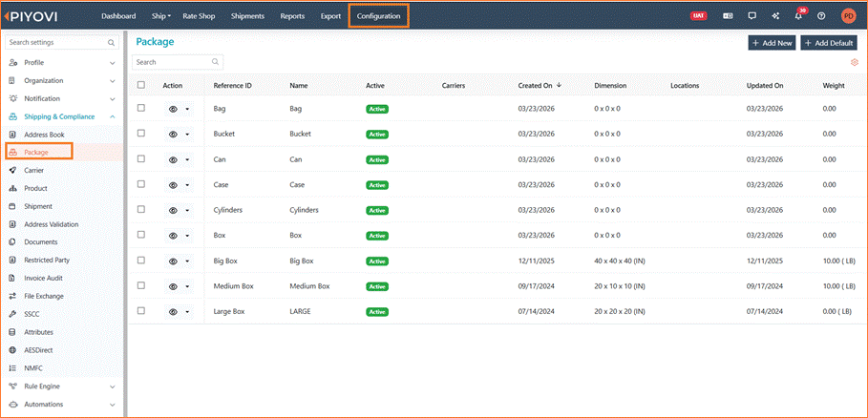Screen dimensions: 868x418
Task: Expand the Organization section chevron
Action: click(x=113, y=81)
